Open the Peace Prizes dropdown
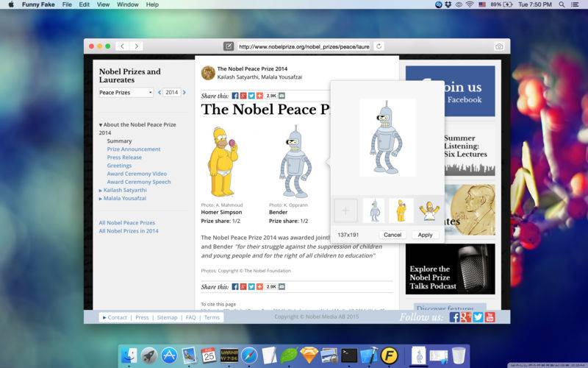The image size is (588, 368). pos(126,93)
